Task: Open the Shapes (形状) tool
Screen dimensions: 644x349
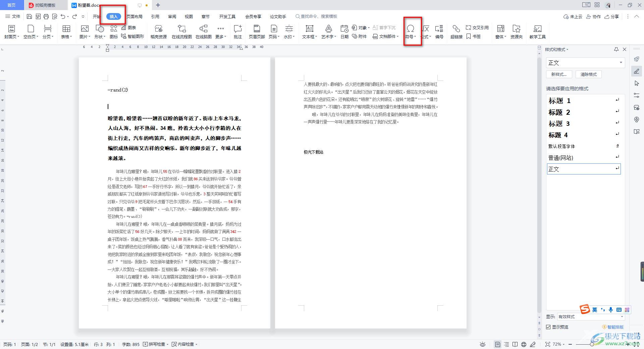Action: [100, 32]
